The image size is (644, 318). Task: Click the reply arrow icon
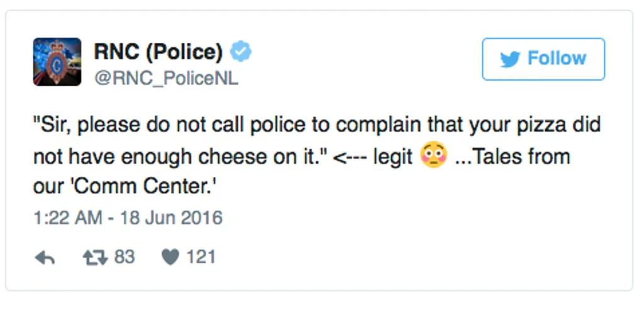45,258
